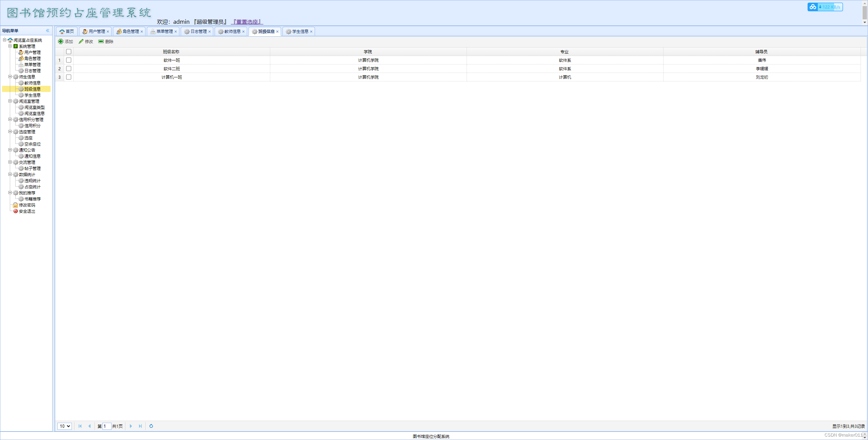Check the row for 软件二班
The width and height of the screenshot is (868, 440).
pos(68,69)
